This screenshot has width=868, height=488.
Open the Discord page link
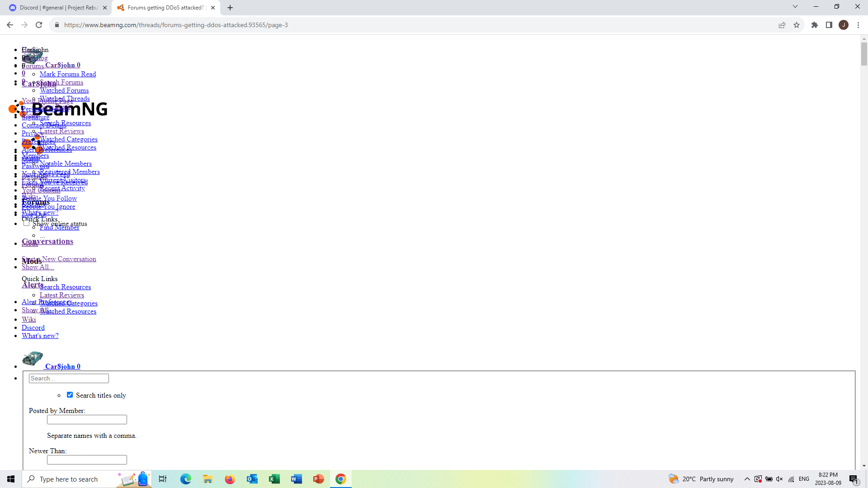[x=33, y=328]
